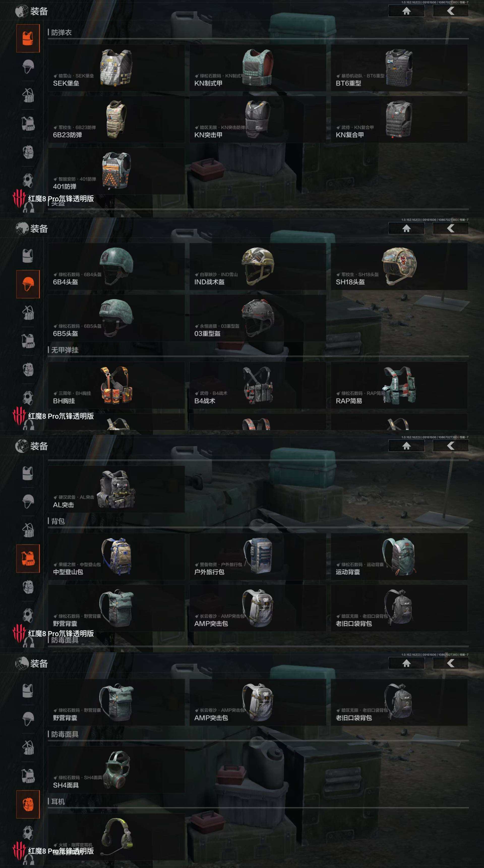
Task: Select the 中型登山包 backpack
Action: [116, 557]
